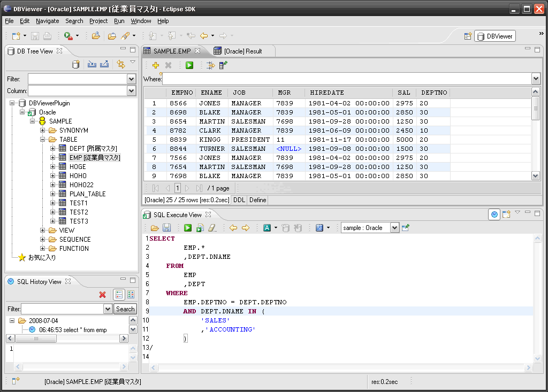Click the Filter input field in DB Tree View
This screenshot has height=392, width=548.
[78, 79]
